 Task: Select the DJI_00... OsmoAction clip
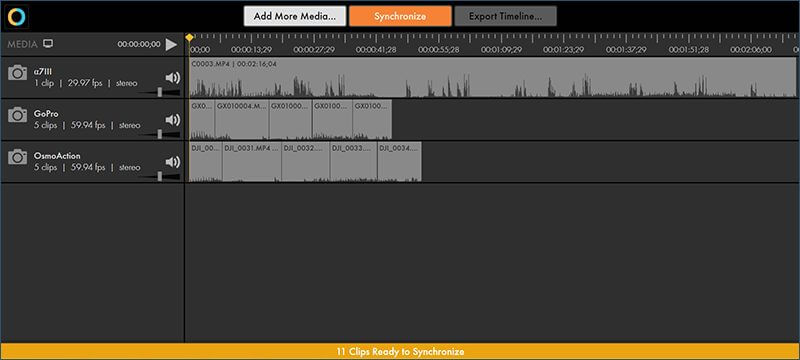(x=206, y=161)
